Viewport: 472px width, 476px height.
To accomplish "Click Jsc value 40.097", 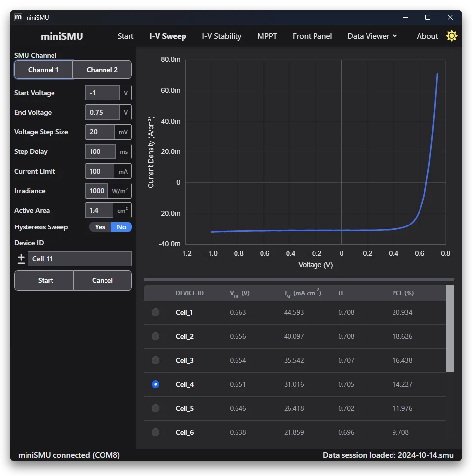I will (x=293, y=336).
